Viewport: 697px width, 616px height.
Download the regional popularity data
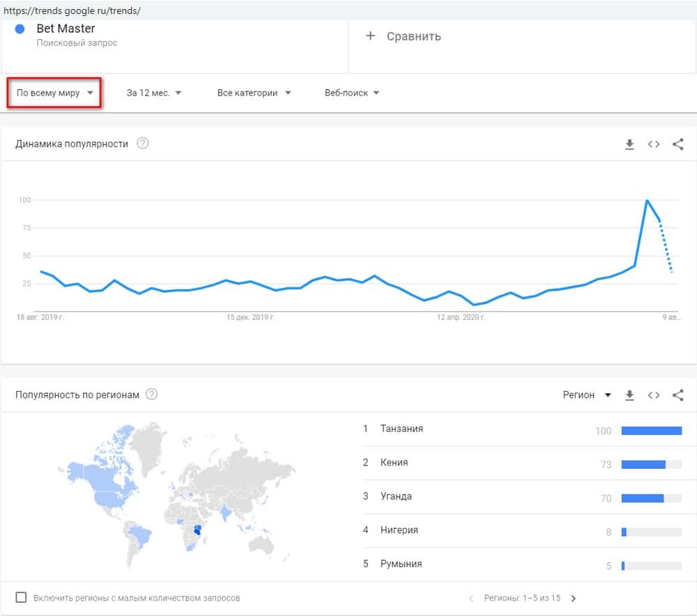click(629, 395)
